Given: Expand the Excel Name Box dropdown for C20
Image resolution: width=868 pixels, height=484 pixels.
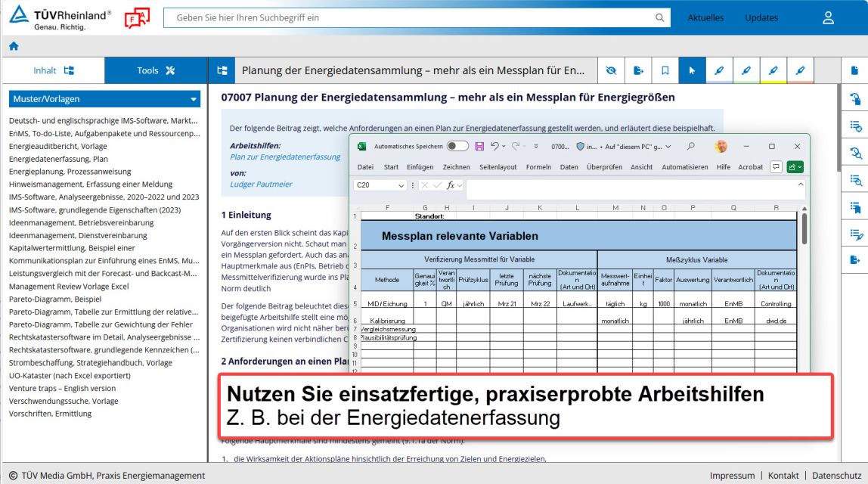Looking at the screenshot, I should pyautogui.click(x=401, y=185).
